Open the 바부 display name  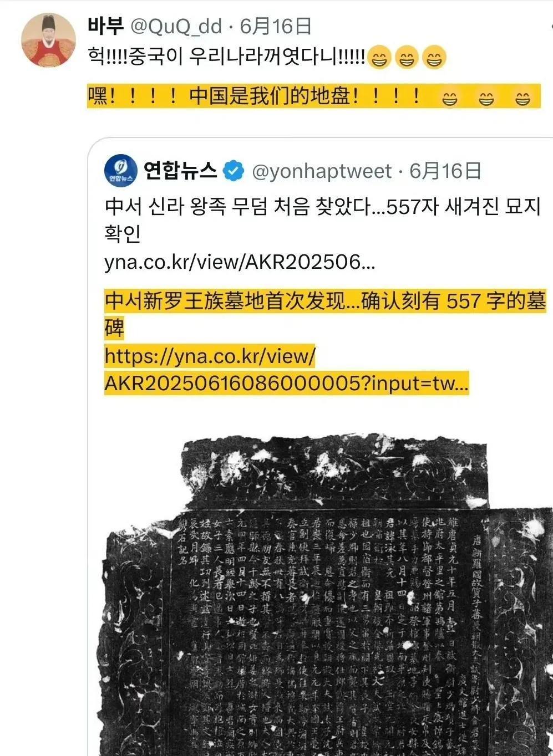[x=105, y=26]
